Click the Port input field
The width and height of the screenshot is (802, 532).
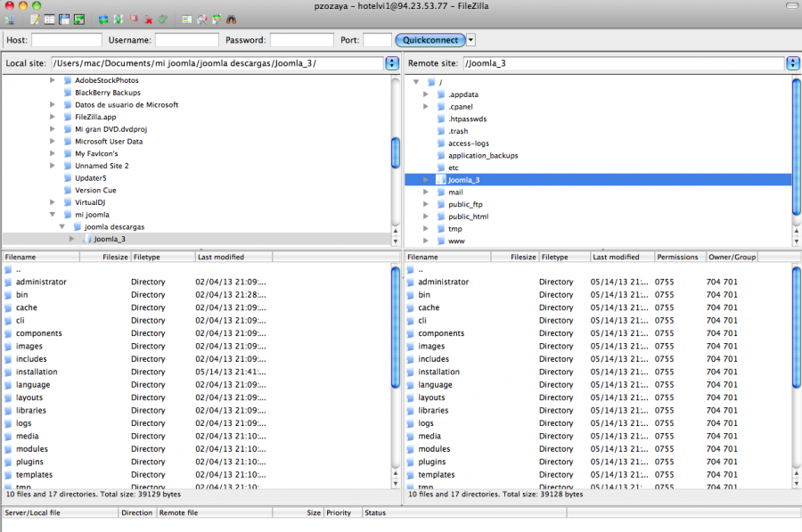(378, 40)
